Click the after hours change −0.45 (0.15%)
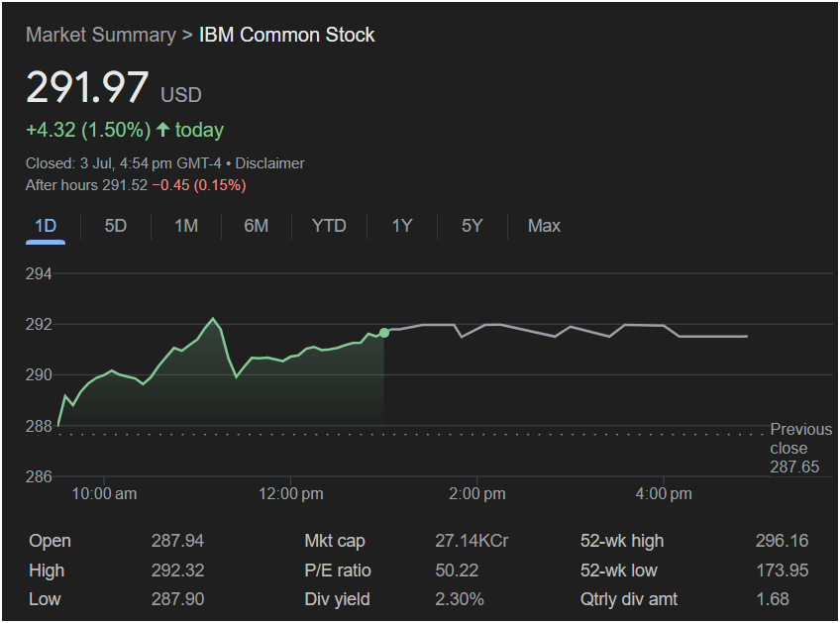 pyautogui.click(x=199, y=185)
